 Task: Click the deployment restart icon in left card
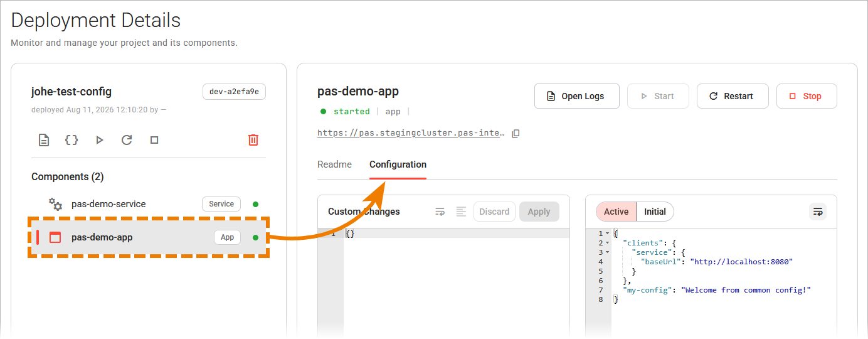click(x=127, y=140)
